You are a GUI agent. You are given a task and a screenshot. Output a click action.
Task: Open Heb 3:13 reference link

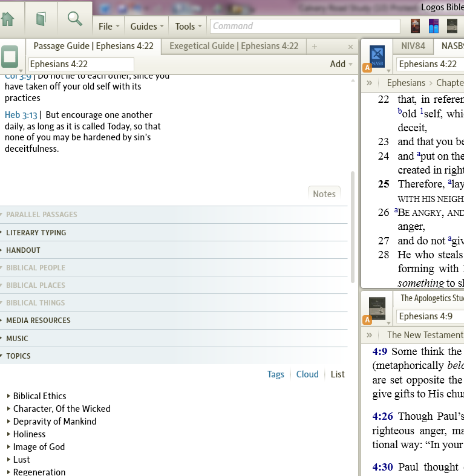coord(21,115)
